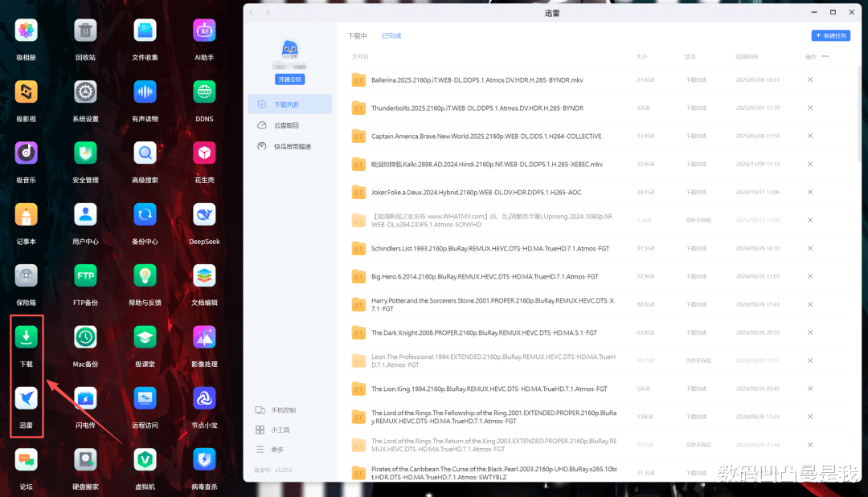
Task: Open 手机控制 in the sidebar
Action: point(276,410)
